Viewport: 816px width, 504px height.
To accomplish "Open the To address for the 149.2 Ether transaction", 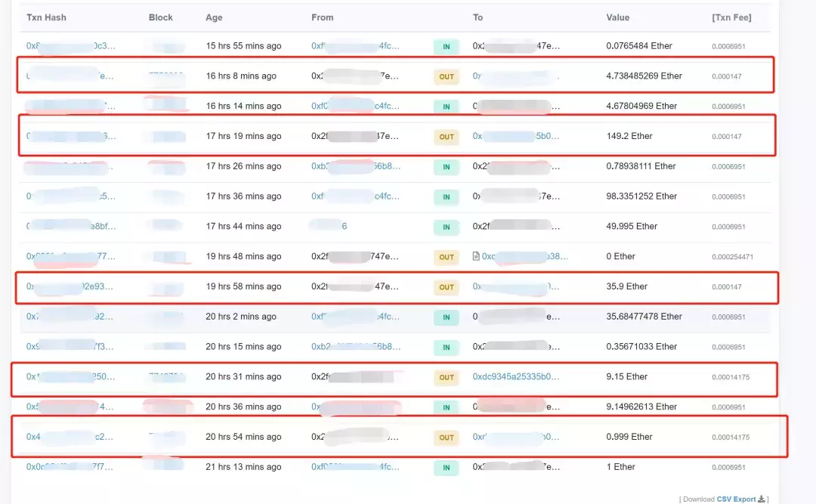I will coord(516,136).
